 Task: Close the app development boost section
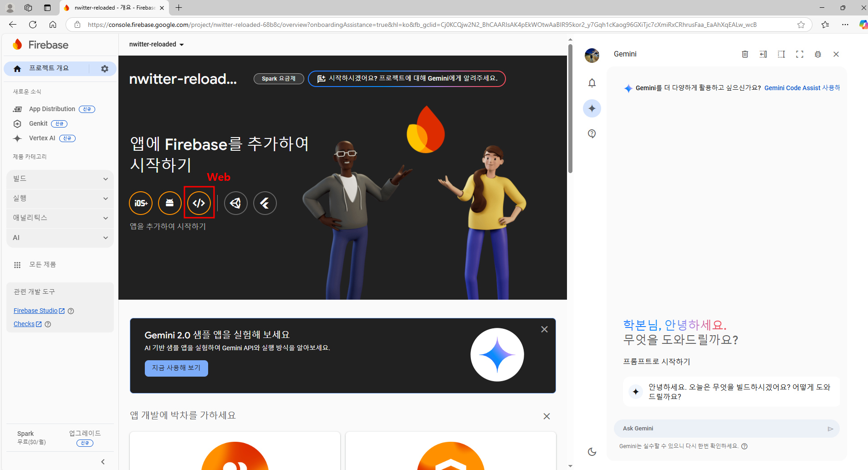coord(547,416)
